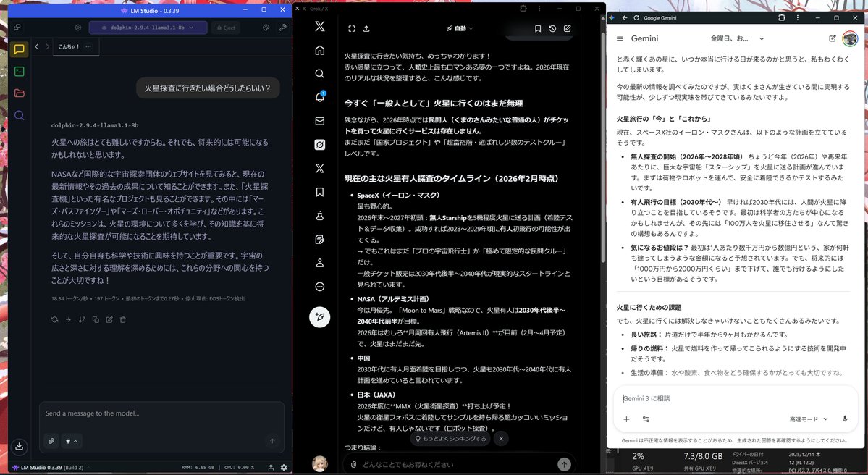Dismiss the thinking suggestion with X button
Viewport: 868px width, 475px height.
click(x=501, y=439)
